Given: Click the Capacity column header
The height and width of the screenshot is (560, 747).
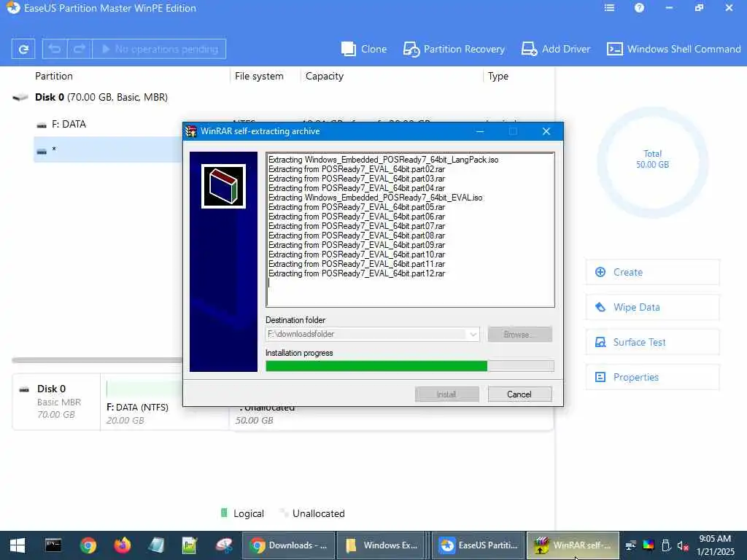Looking at the screenshot, I should click(325, 76).
